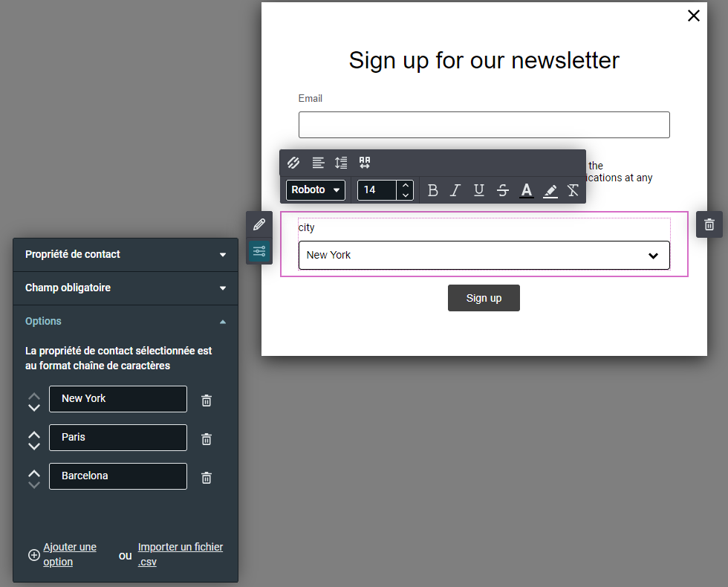This screenshot has width=728, height=587.
Task: Clear text formatting
Action: coord(573,190)
